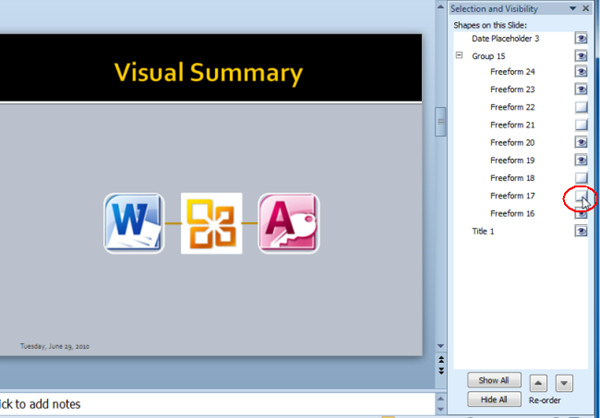This screenshot has width=600, height=418.
Task: Select the Visual Summary slide title
Action: click(x=209, y=72)
